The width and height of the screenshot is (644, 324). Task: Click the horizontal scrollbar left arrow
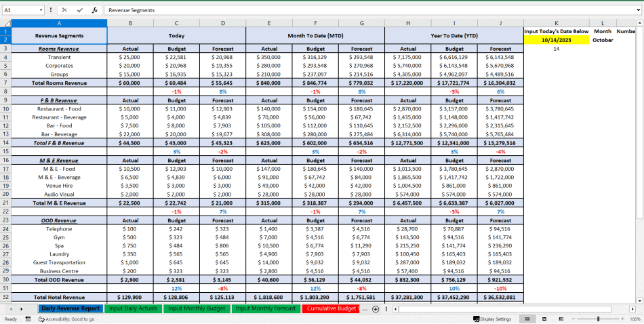pos(395,309)
